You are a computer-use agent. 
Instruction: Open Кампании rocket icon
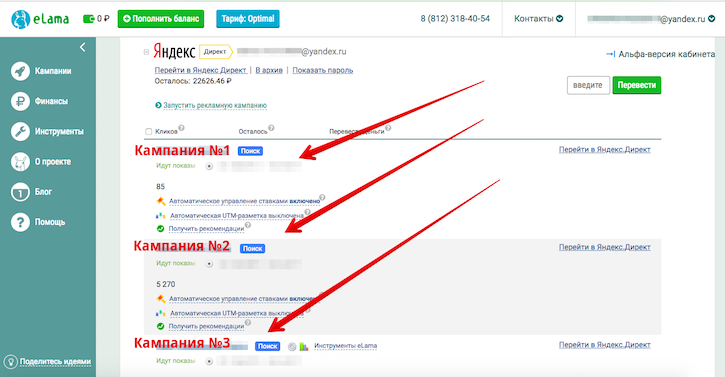(x=20, y=71)
